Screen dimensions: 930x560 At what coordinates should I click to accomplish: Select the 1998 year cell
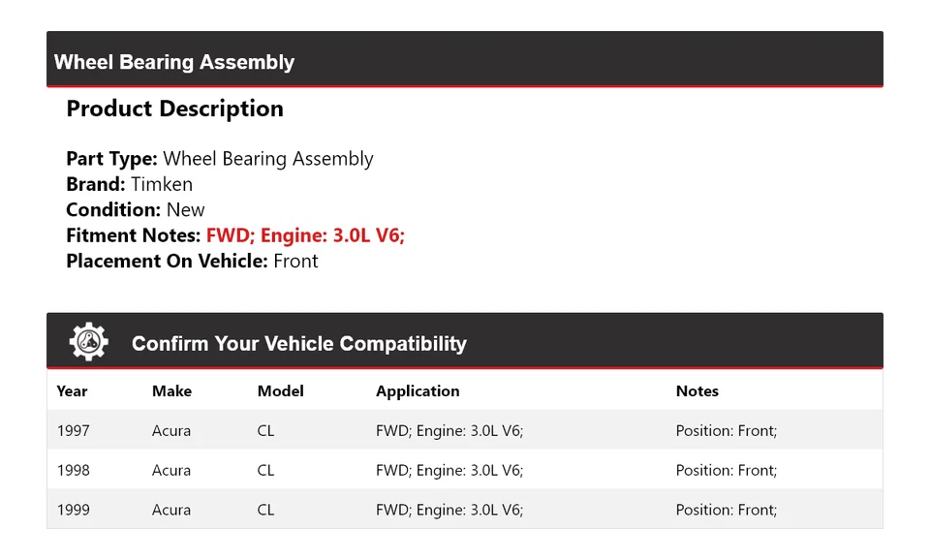point(74,471)
